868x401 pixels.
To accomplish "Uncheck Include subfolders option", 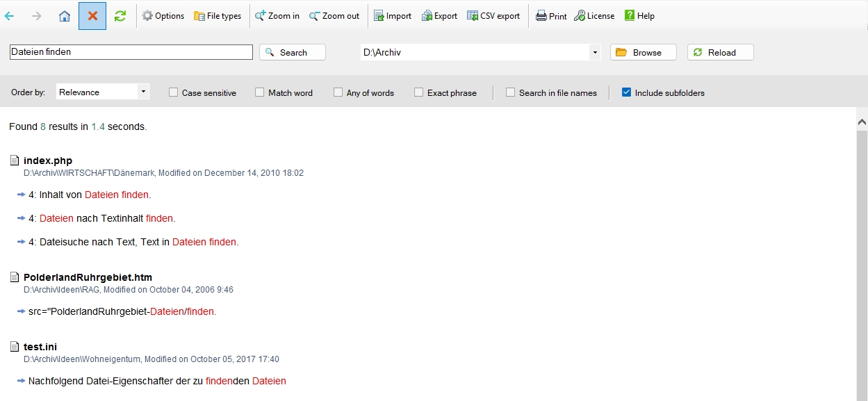I will 626,92.
